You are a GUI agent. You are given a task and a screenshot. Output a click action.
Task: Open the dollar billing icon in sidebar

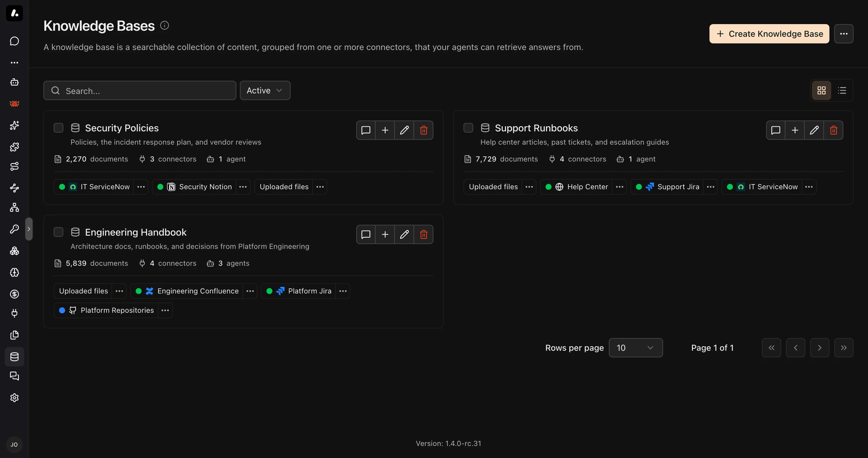point(14,294)
